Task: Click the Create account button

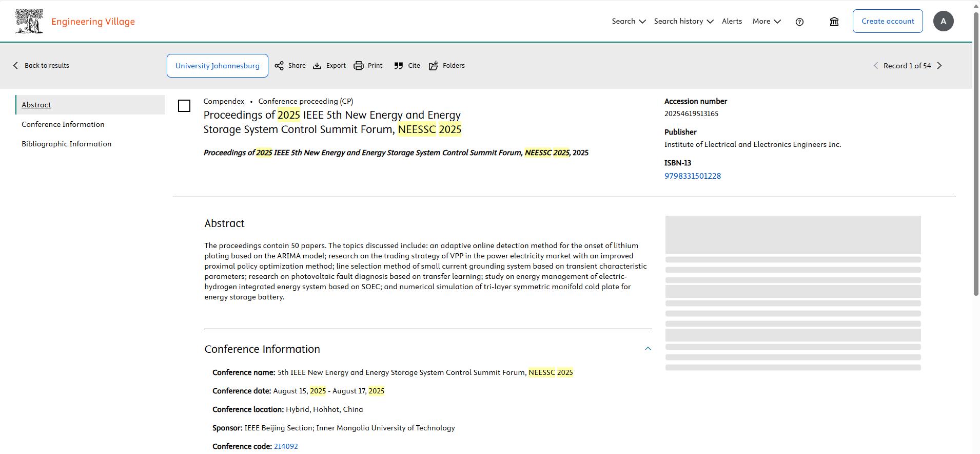Action: [x=887, y=22]
